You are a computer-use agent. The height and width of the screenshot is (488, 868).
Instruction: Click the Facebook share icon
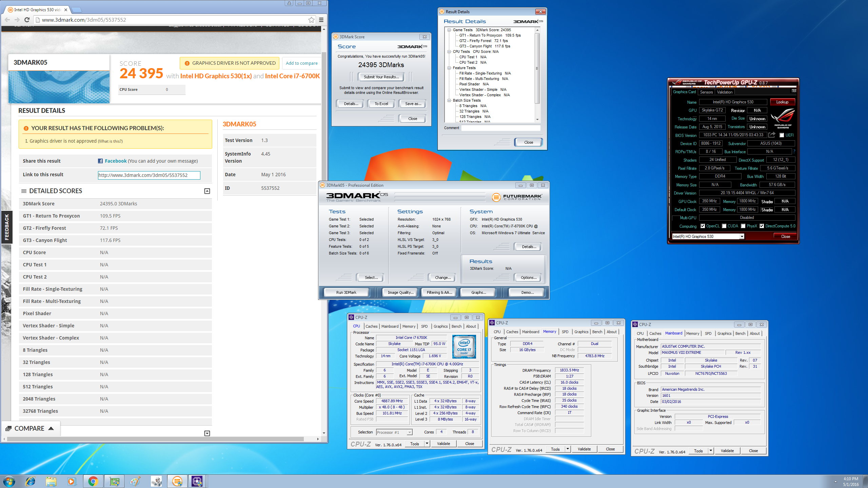100,161
